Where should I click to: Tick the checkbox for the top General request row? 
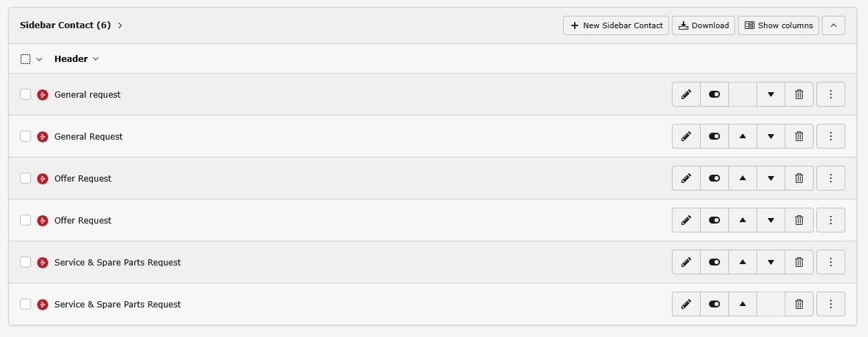[x=25, y=94]
